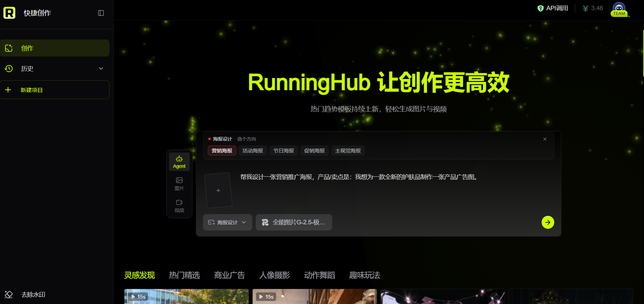Open the 海报设计 dropdown
644x304 pixels.
(227, 222)
